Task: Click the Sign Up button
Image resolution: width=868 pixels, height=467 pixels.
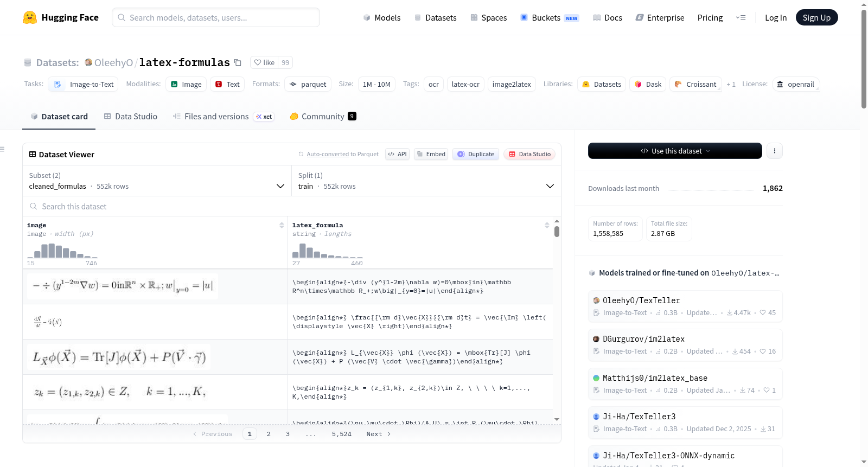Action: point(816,18)
